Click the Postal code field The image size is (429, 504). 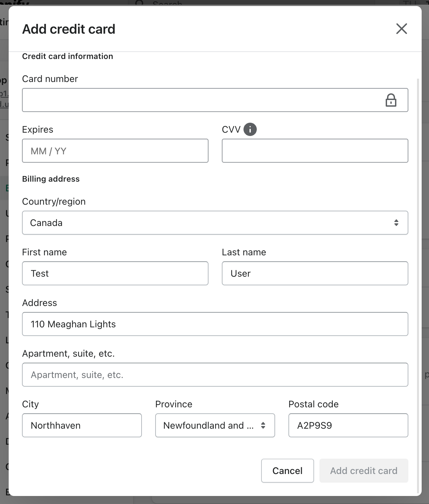(x=348, y=425)
